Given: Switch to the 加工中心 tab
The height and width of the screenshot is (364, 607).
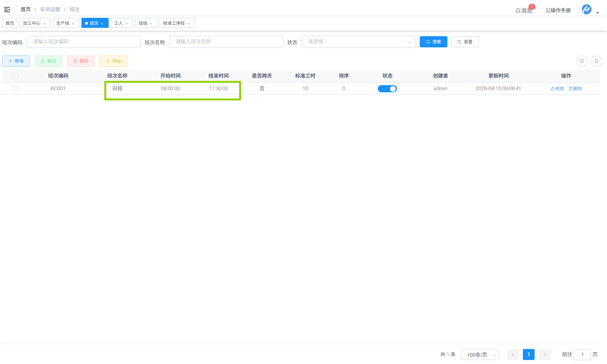Looking at the screenshot, I should pos(32,23).
